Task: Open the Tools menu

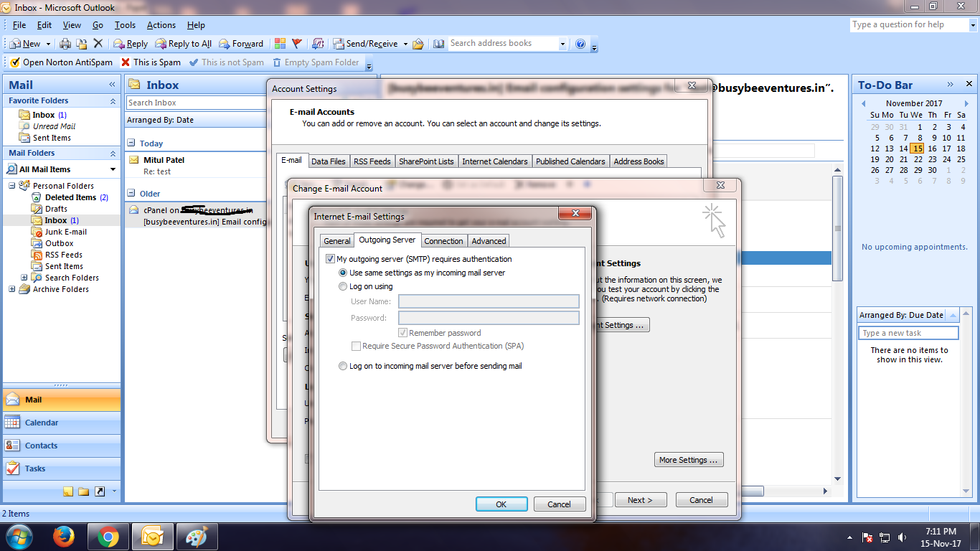Action: (x=125, y=25)
